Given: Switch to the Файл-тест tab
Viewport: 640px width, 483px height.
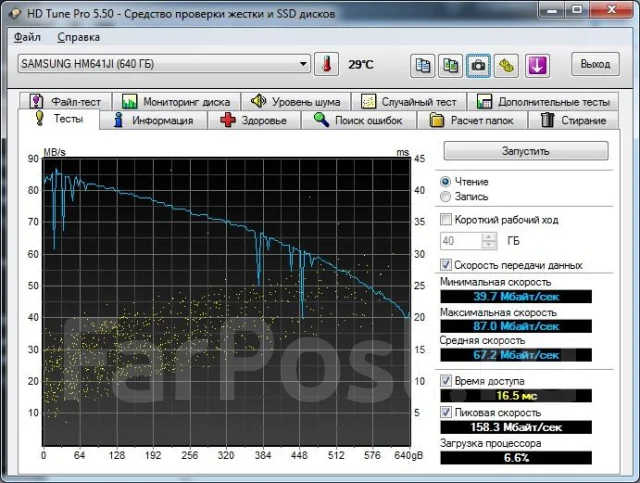Looking at the screenshot, I should (x=65, y=101).
